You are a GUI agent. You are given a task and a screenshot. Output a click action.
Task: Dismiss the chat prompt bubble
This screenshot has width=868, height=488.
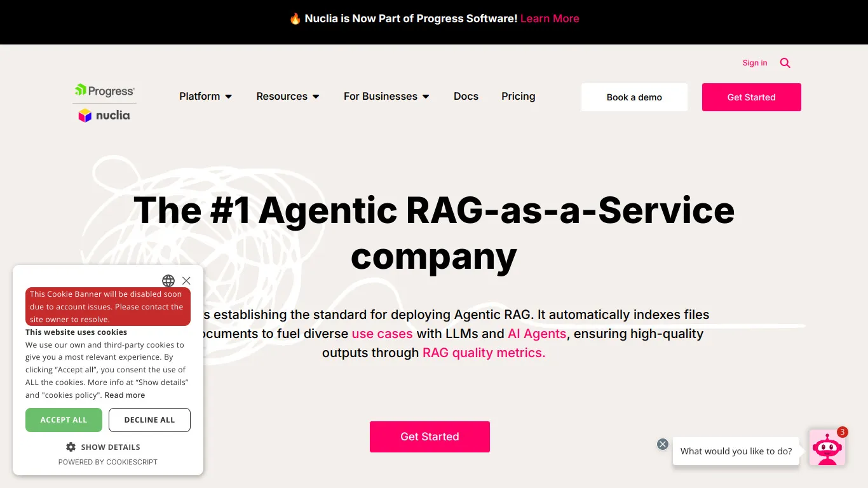(663, 444)
